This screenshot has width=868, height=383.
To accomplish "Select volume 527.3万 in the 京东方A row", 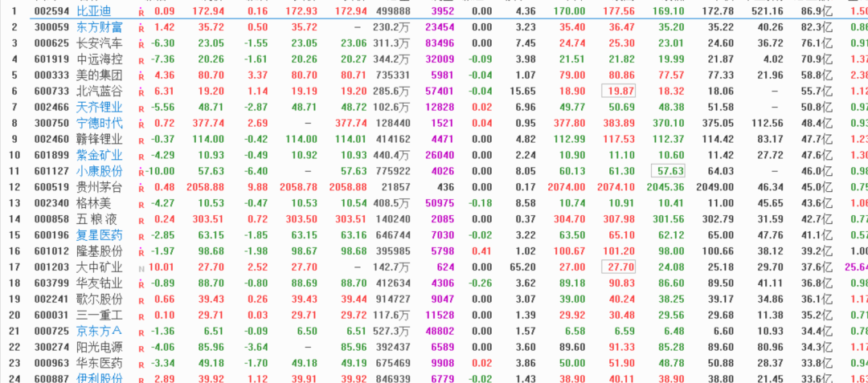I will pyautogui.click(x=392, y=332).
